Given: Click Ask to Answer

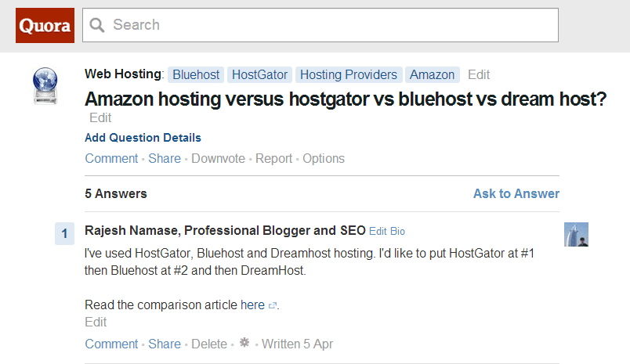Looking at the screenshot, I should click(516, 193).
